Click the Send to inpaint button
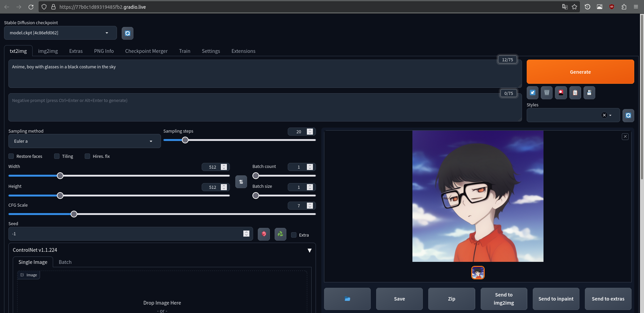 (x=556, y=299)
